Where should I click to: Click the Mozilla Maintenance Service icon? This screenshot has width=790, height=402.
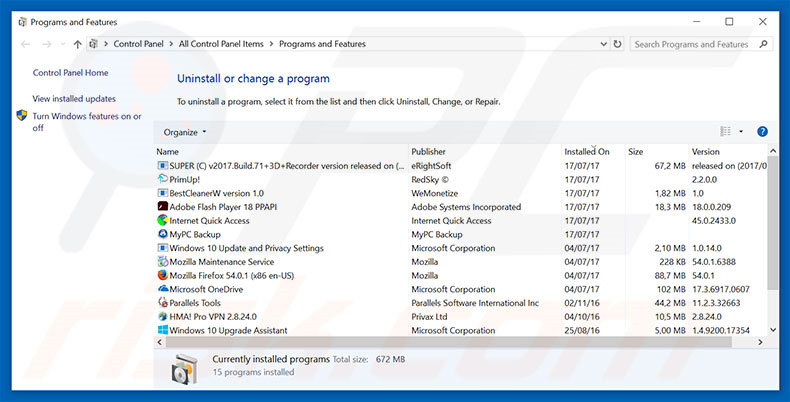point(162,261)
